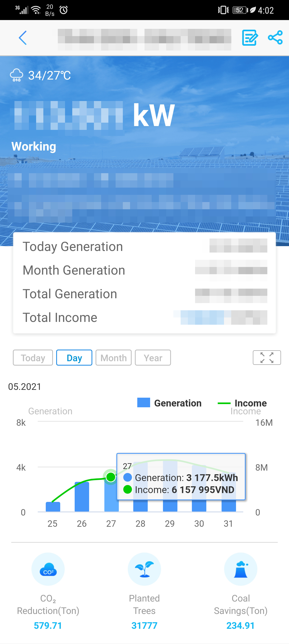Switch chart to Year view
Viewport: 289px width, 644px height.
(x=153, y=358)
